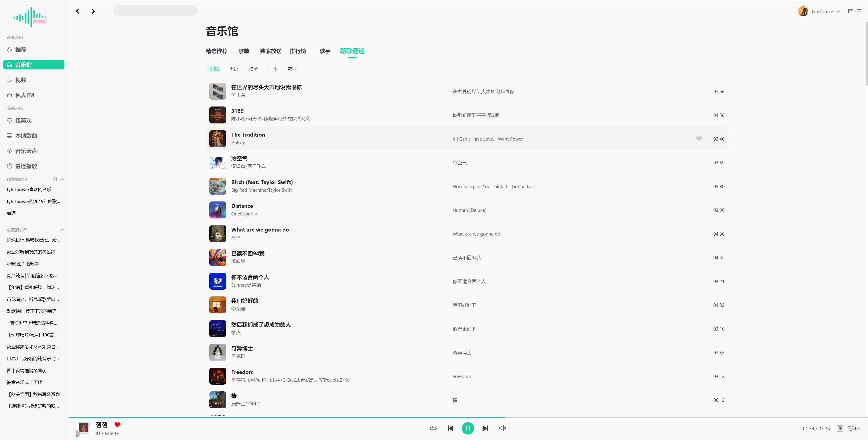Click the search input field
The height and width of the screenshot is (440, 868).
coord(155,10)
